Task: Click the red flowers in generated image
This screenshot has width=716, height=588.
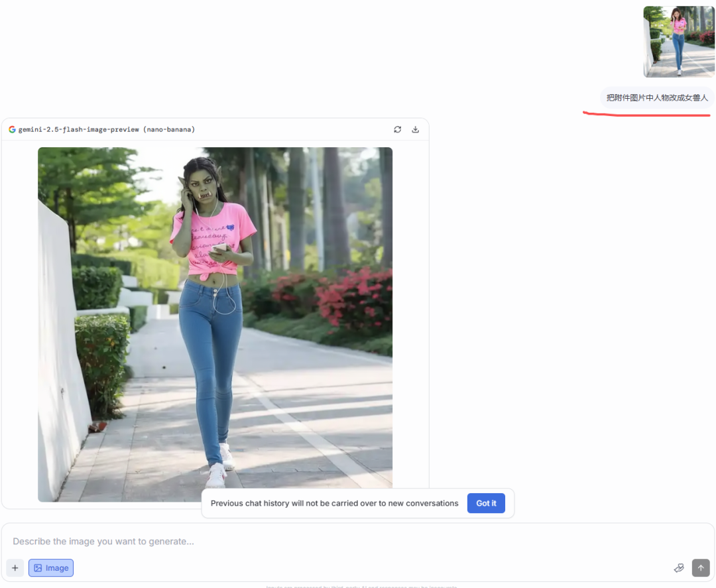Action: click(351, 298)
